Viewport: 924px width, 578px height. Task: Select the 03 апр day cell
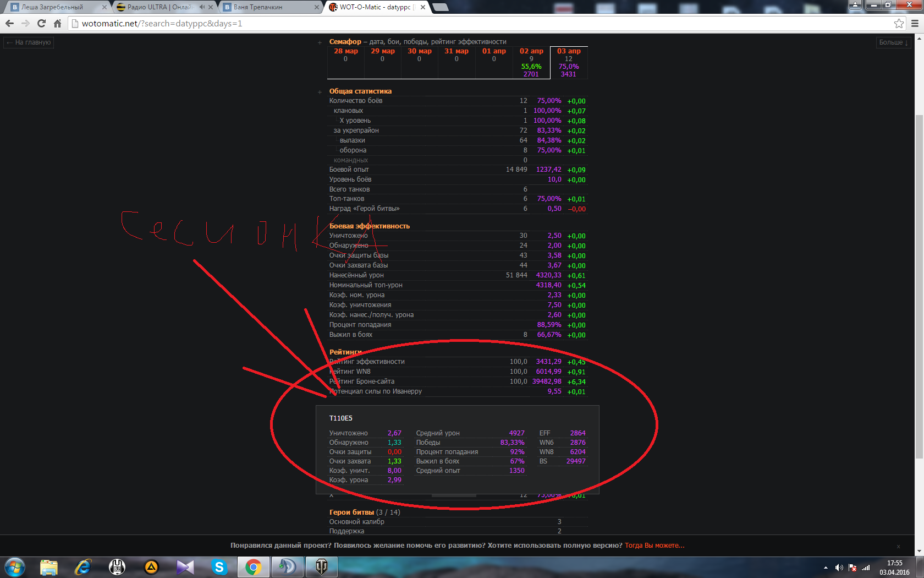point(569,62)
